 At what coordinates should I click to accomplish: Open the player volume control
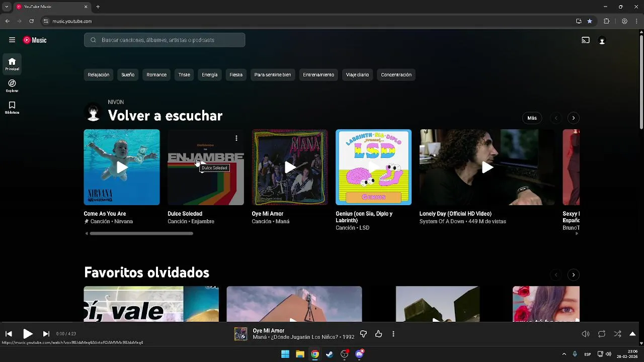click(586, 334)
